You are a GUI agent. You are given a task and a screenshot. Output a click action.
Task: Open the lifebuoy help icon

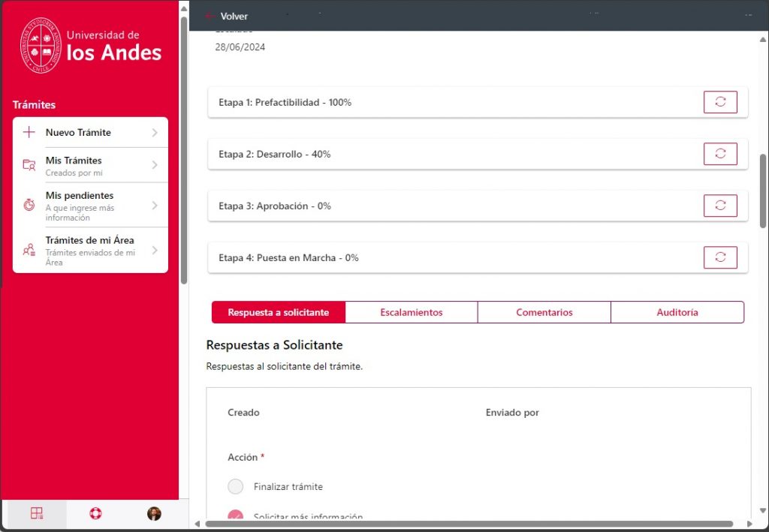95,513
